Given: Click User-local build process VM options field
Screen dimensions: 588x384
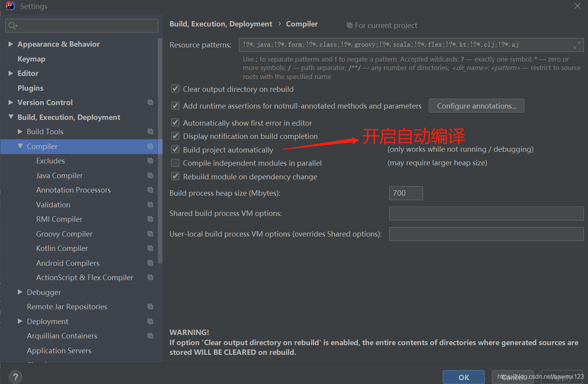Looking at the screenshot, I should click(486, 234).
